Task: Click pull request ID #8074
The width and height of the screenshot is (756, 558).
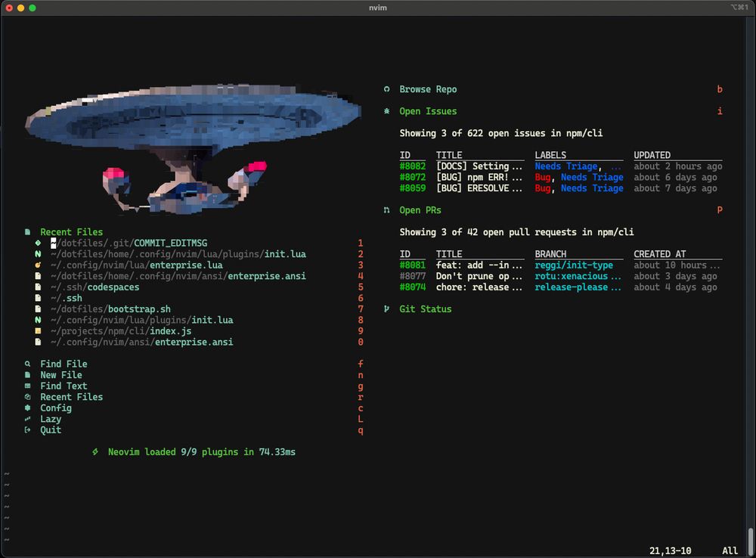Action: click(x=413, y=287)
